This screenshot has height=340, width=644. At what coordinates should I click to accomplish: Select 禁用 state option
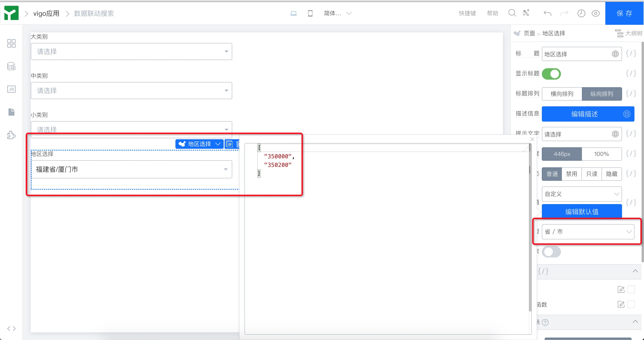[571, 174]
